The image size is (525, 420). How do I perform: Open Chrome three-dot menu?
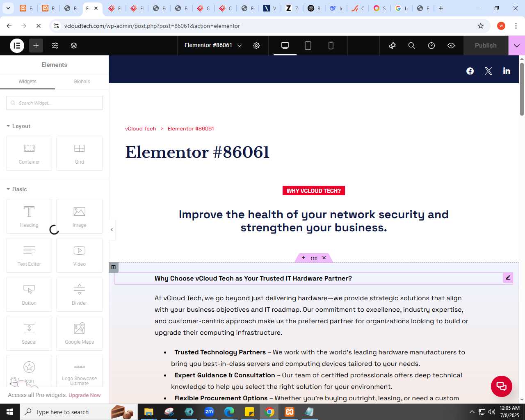pos(516,26)
